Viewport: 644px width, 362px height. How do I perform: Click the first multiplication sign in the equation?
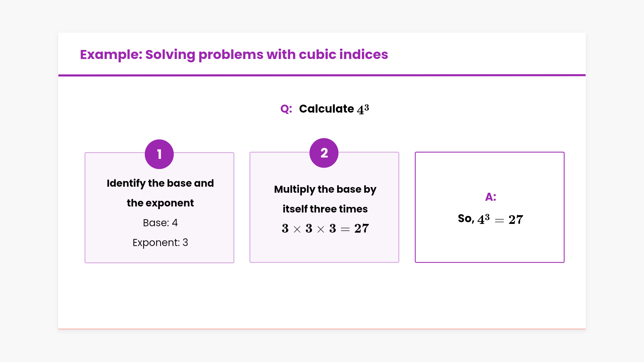click(x=297, y=229)
